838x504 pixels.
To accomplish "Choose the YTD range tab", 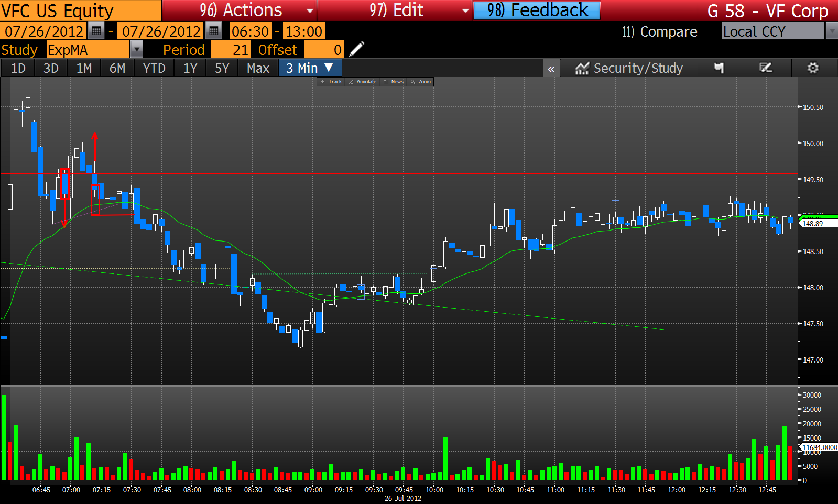I will [154, 68].
